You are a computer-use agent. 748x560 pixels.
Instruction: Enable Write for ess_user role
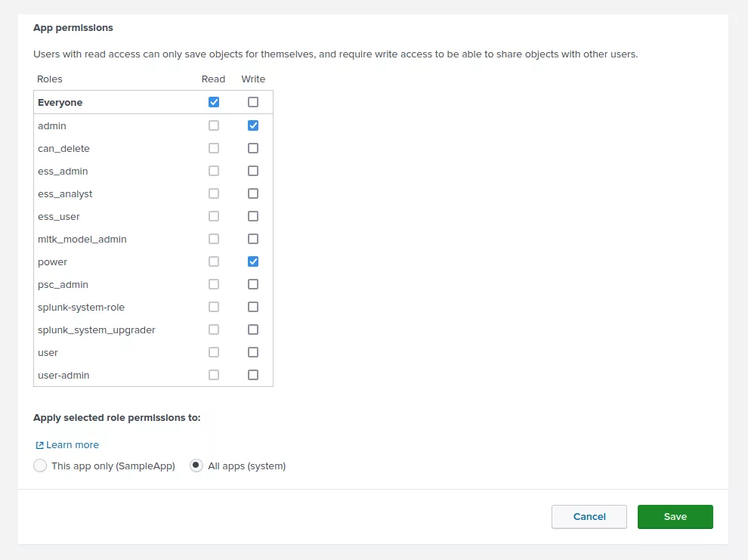tap(253, 216)
